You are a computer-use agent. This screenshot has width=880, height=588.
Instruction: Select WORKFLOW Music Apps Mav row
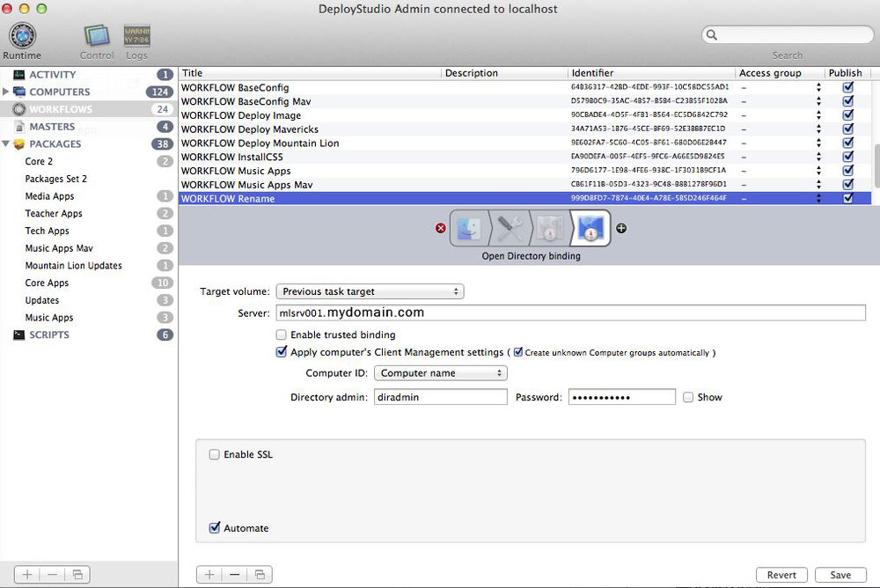(x=524, y=184)
